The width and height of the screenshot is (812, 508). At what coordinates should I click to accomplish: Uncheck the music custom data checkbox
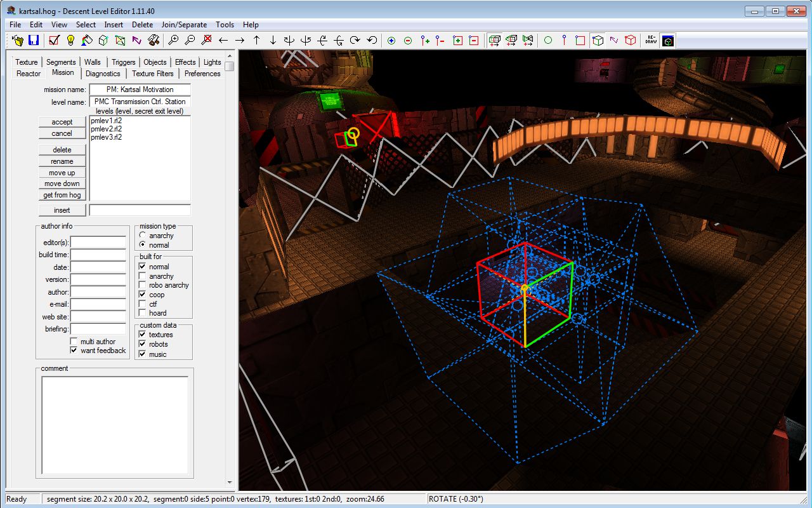click(143, 354)
